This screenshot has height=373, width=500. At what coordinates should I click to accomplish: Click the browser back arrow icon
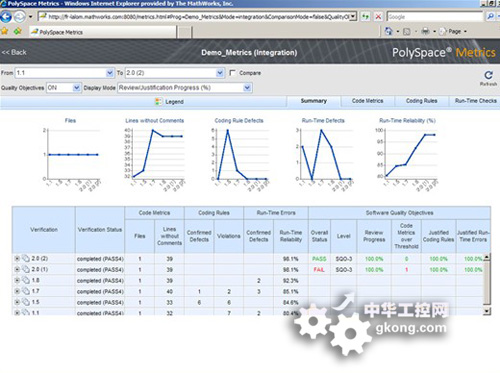(x=6, y=17)
